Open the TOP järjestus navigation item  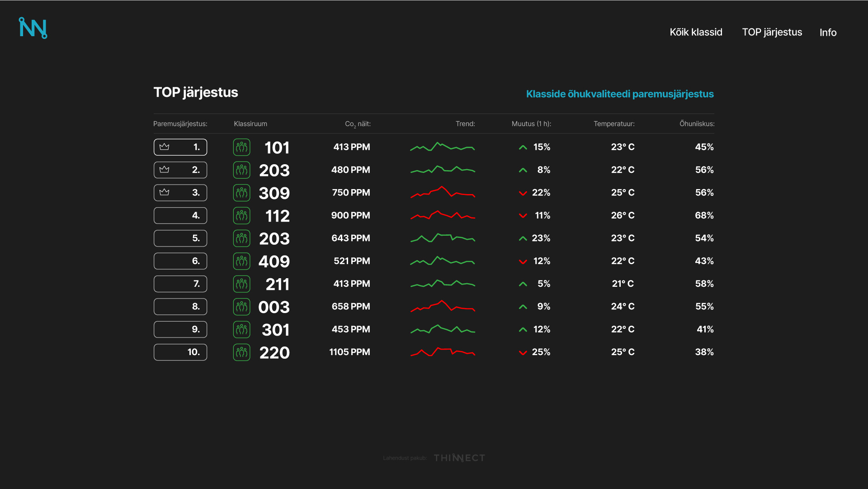pyautogui.click(x=772, y=32)
